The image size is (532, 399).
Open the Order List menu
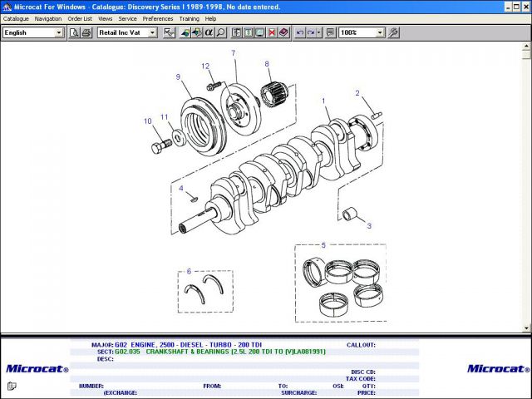(x=80, y=19)
